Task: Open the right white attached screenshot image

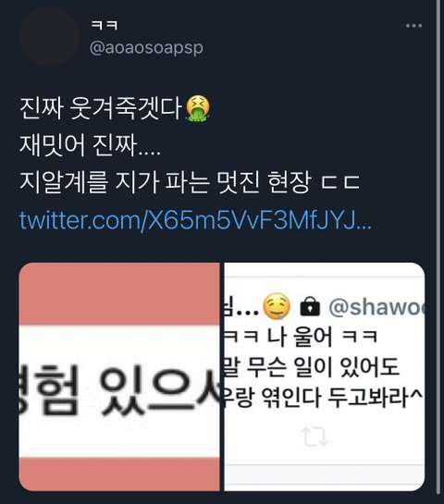Action: click(324, 376)
